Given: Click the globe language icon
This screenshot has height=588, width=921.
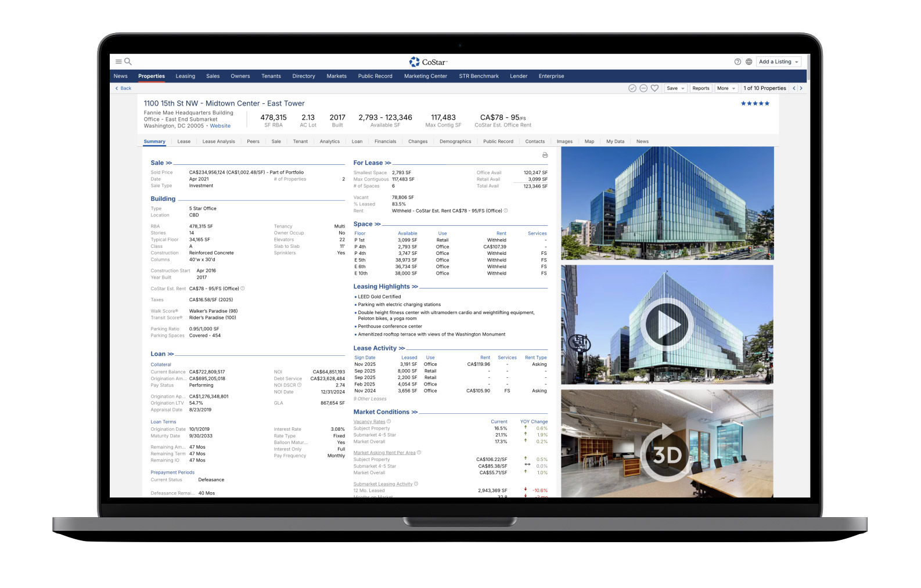Looking at the screenshot, I should (x=749, y=62).
